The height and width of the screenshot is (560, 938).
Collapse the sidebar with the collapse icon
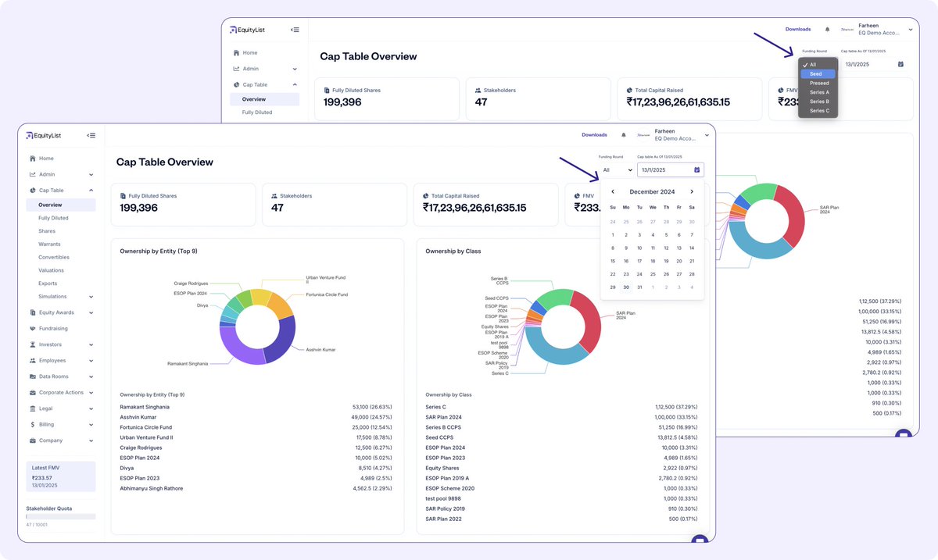[x=91, y=134]
